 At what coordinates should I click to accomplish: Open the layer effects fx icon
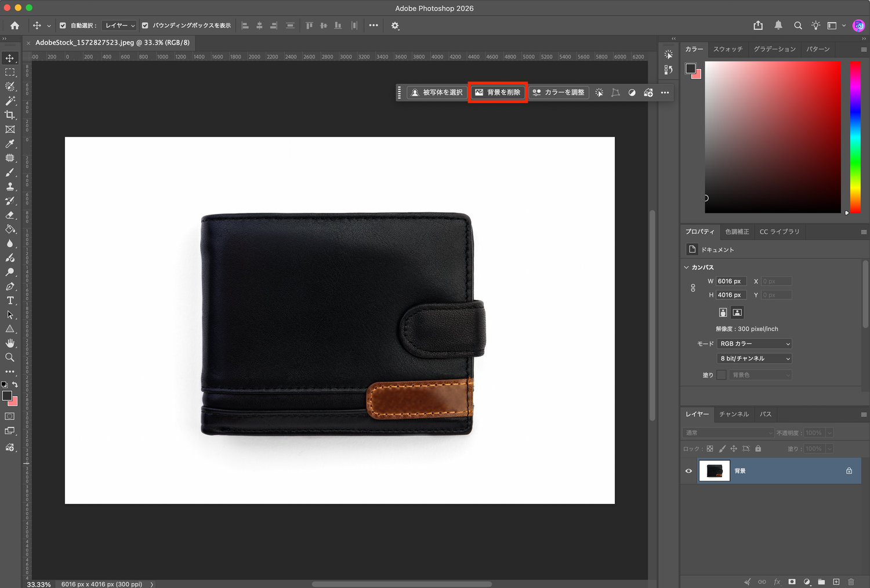[x=777, y=582]
